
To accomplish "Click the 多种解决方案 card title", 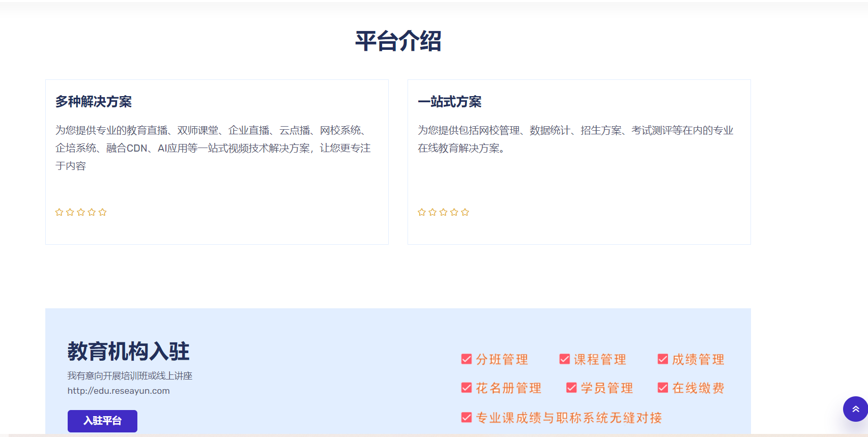I will click(x=94, y=102).
